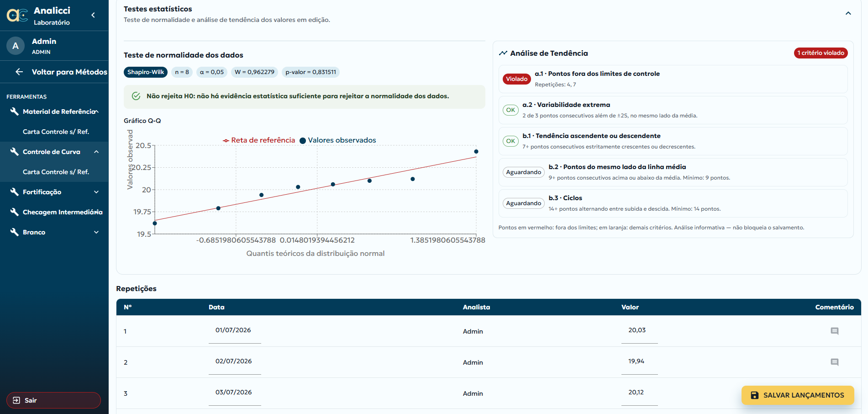
Task: Click the Shapiro-Wilk test badge
Action: coord(146,72)
